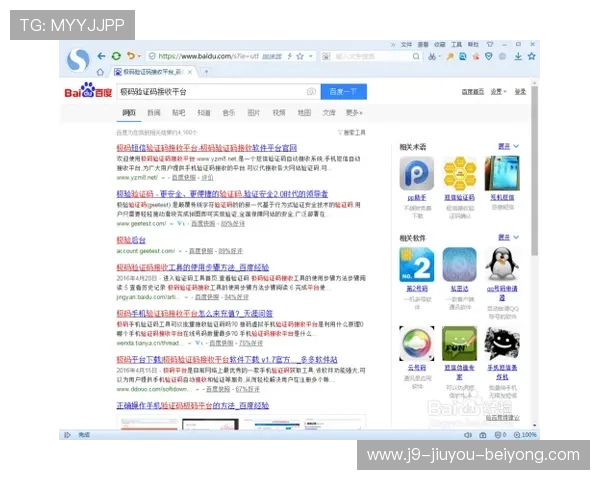
Task: Click the skin shirt icon in the title bar
Action: (490, 44)
